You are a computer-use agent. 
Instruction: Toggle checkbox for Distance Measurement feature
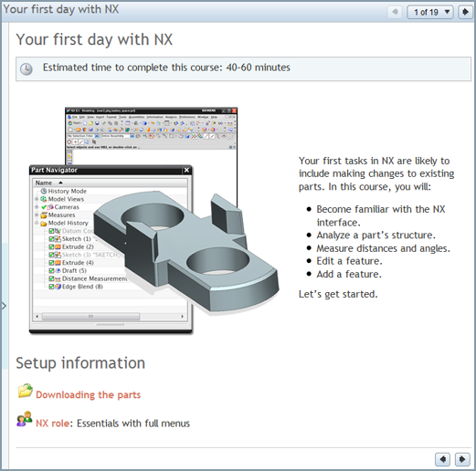(51, 278)
